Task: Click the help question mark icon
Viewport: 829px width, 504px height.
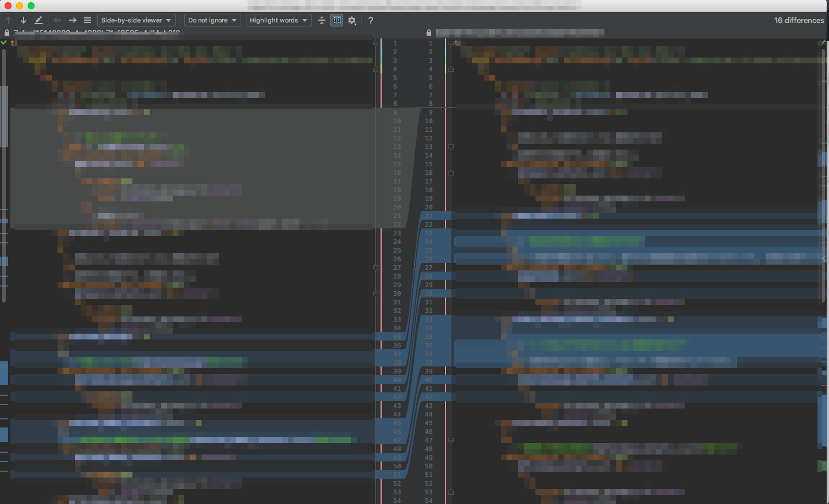Action: point(371,20)
